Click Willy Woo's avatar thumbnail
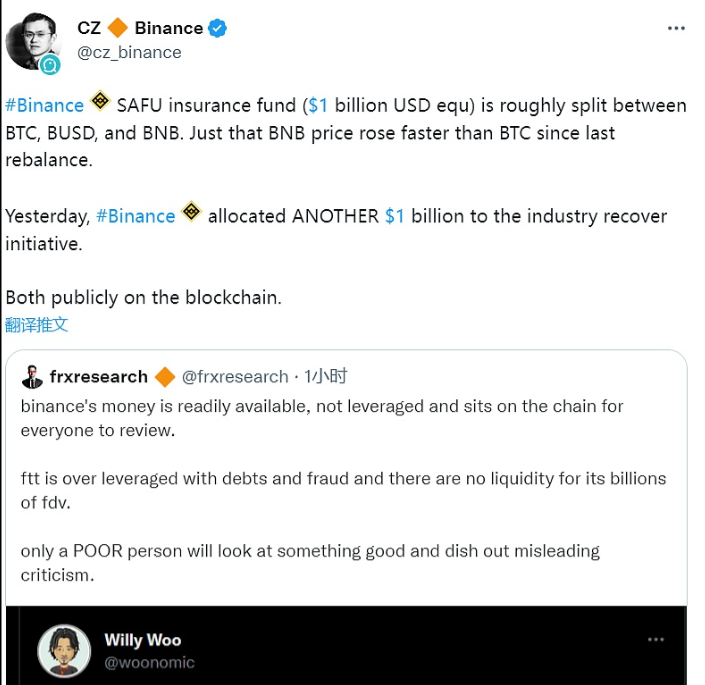 64,649
